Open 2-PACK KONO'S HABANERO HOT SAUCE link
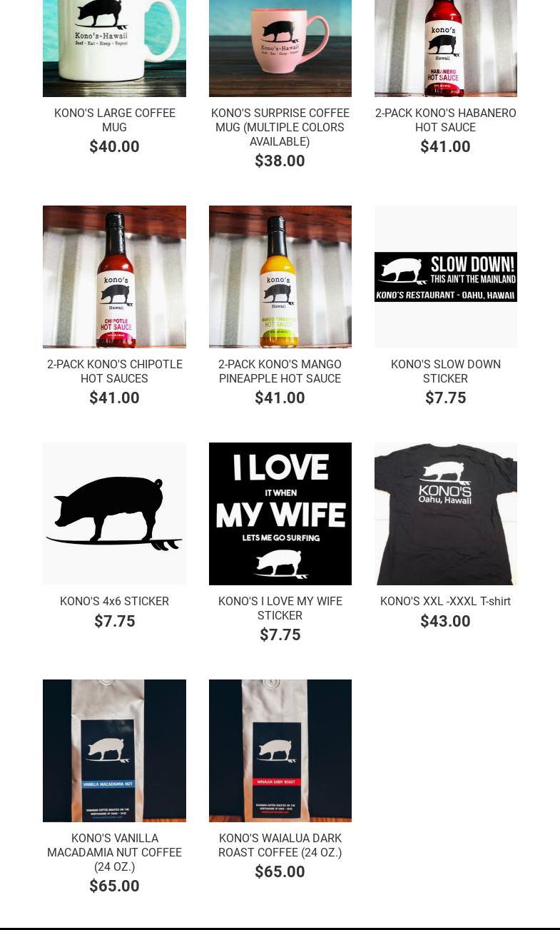Viewport: 560px width, 930px height. coord(446,120)
